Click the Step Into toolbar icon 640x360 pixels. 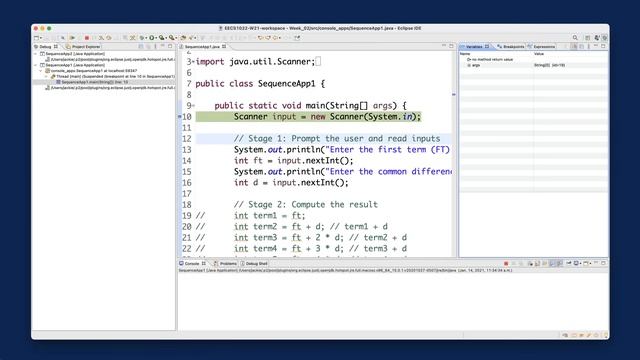(x=101, y=38)
